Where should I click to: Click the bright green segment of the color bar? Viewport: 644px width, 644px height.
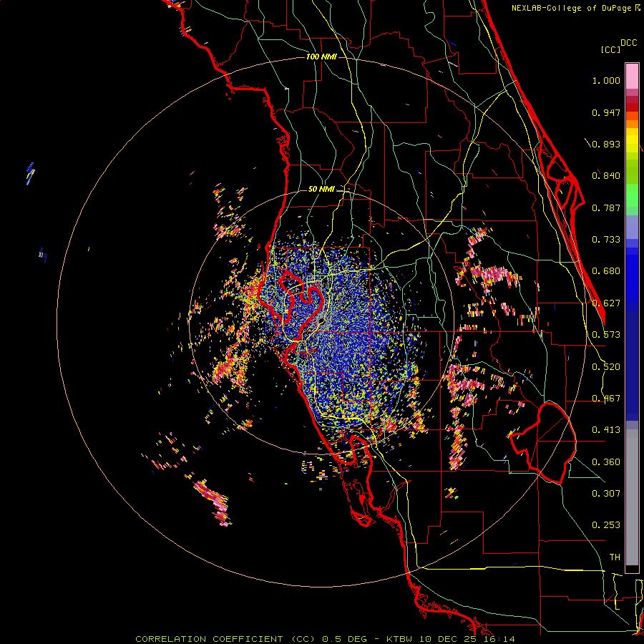[632, 195]
